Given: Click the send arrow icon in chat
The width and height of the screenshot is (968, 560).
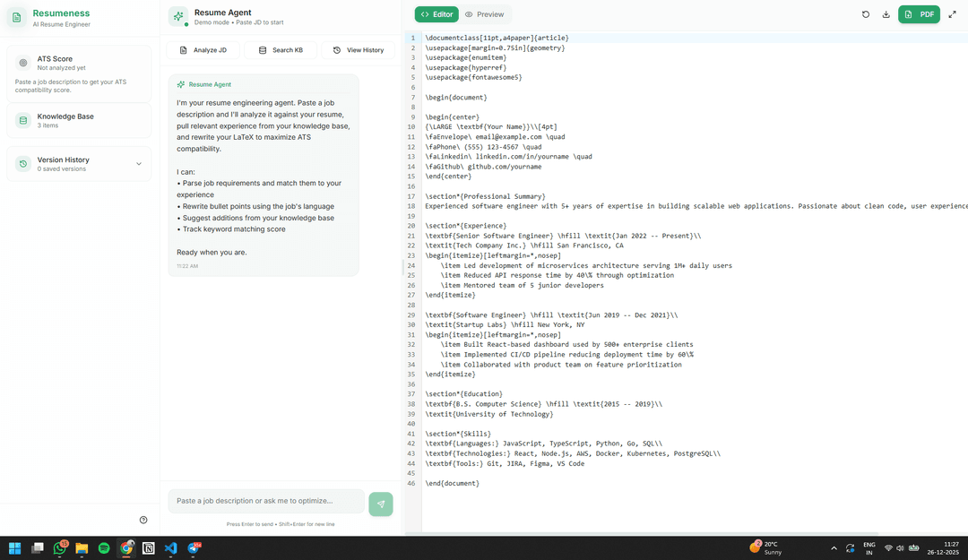Looking at the screenshot, I should pyautogui.click(x=380, y=502).
